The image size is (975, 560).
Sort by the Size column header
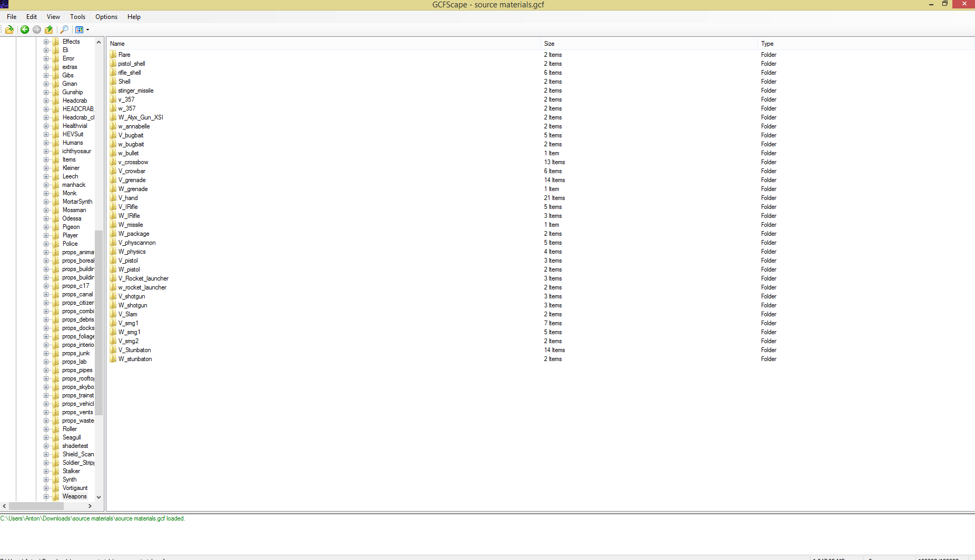pos(650,44)
